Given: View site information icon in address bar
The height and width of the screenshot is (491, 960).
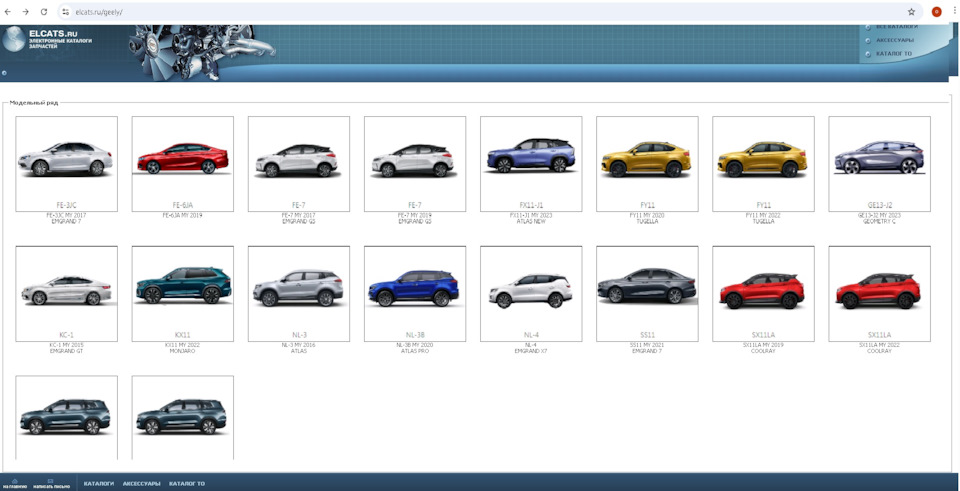Looking at the screenshot, I should coord(66,12).
